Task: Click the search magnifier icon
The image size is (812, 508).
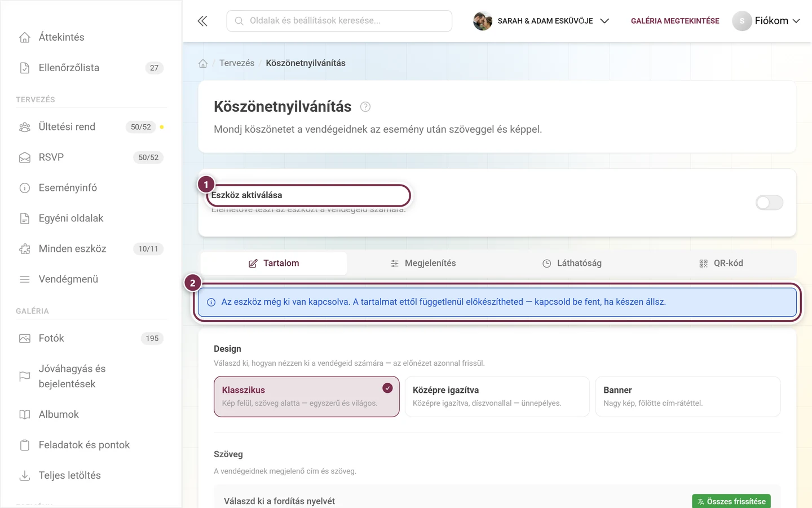Action: pyautogui.click(x=239, y=21)
